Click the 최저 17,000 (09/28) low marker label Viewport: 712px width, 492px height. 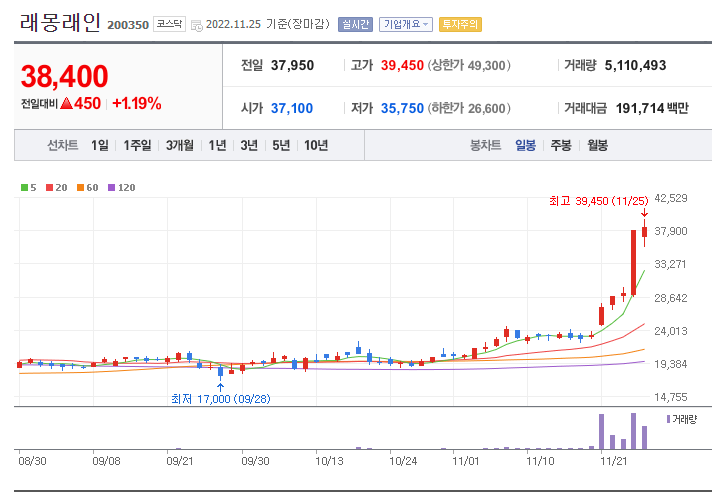221,399
